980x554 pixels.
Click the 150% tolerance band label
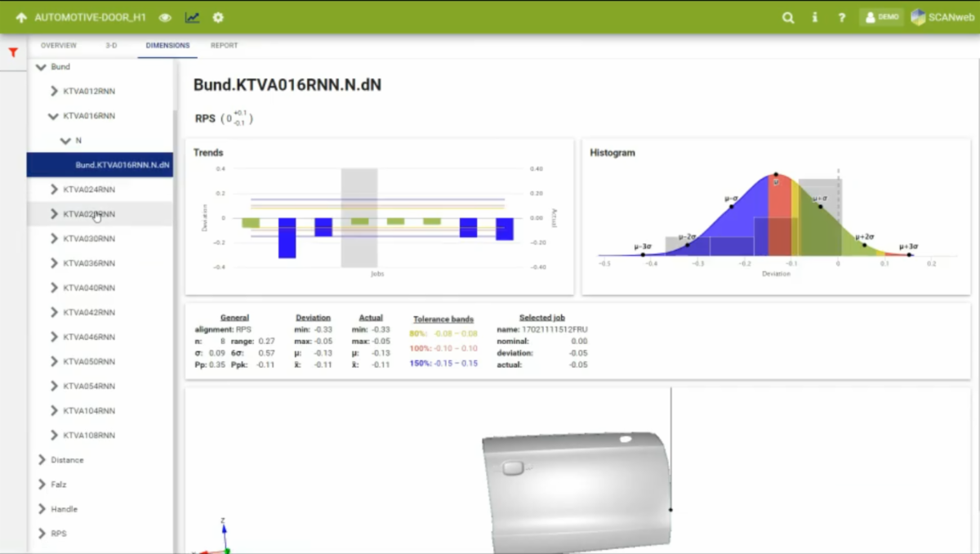point(443,363)
